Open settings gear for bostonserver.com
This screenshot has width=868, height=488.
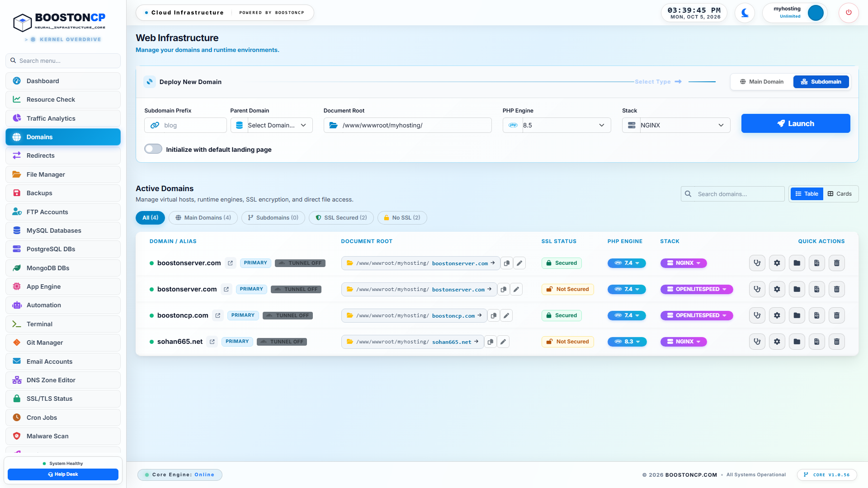[x=777, y=289]
